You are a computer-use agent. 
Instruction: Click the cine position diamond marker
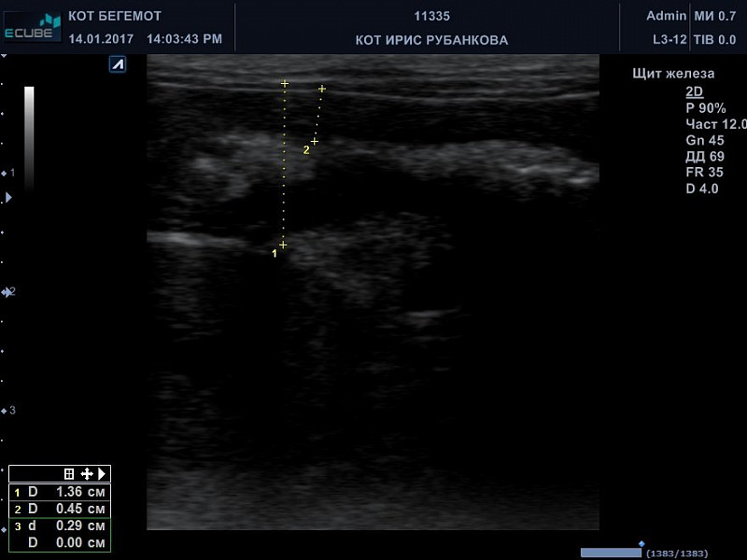tap(641, 544)
